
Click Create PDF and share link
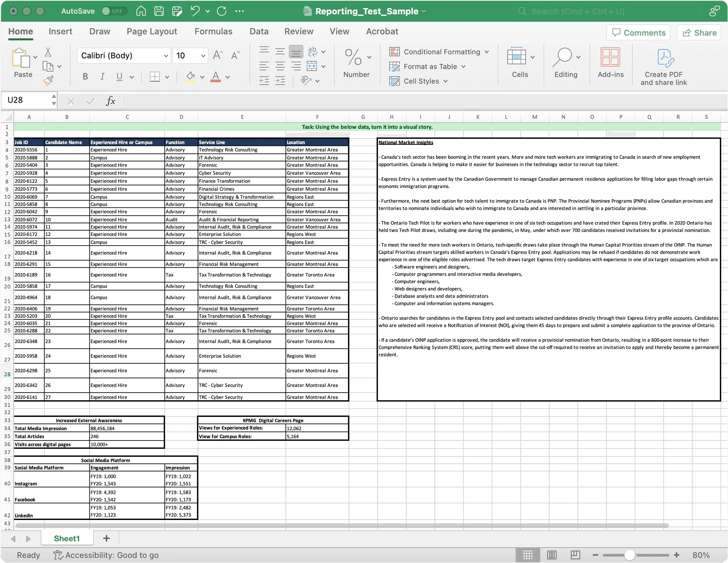tap(664, 67)
